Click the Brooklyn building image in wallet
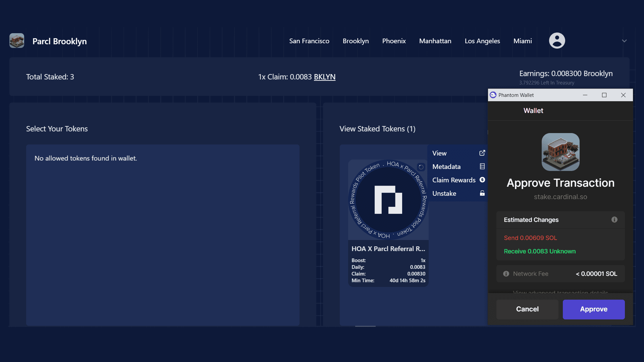The width and height of the screenshot is (644, 362). (560, 152)
